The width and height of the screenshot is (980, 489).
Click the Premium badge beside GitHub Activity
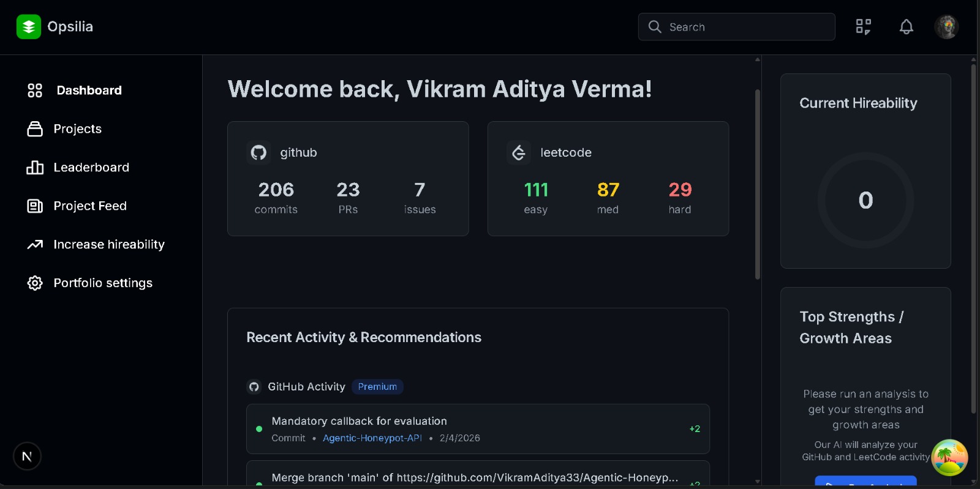tap(377, 387)
